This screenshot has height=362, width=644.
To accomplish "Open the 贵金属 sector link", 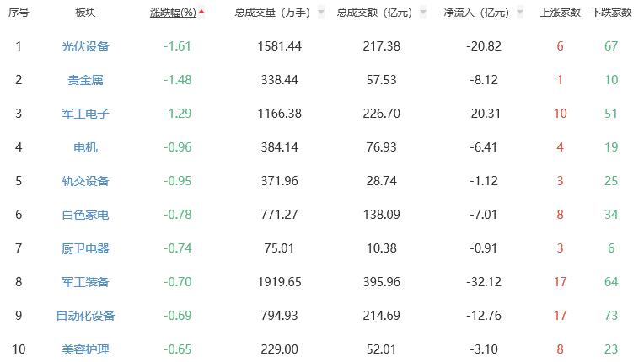I will click(x=85, y=80).
